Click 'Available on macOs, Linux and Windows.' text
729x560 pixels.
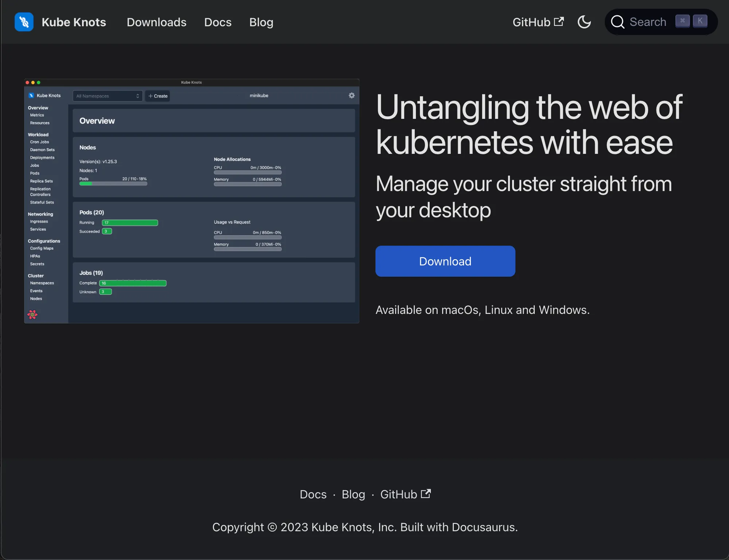pos(483,310)
